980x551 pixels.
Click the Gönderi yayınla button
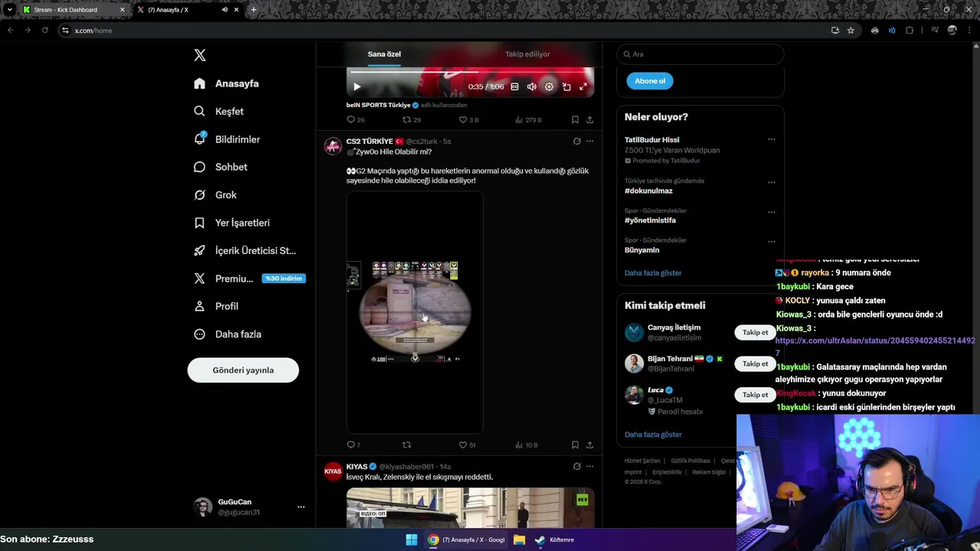click(x=243, y=370)
